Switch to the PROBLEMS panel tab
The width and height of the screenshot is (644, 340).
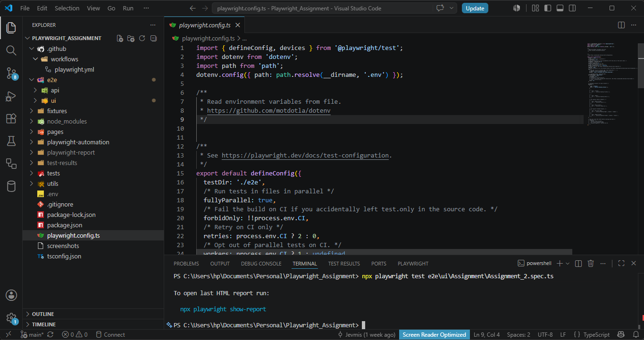coord(186,264)
